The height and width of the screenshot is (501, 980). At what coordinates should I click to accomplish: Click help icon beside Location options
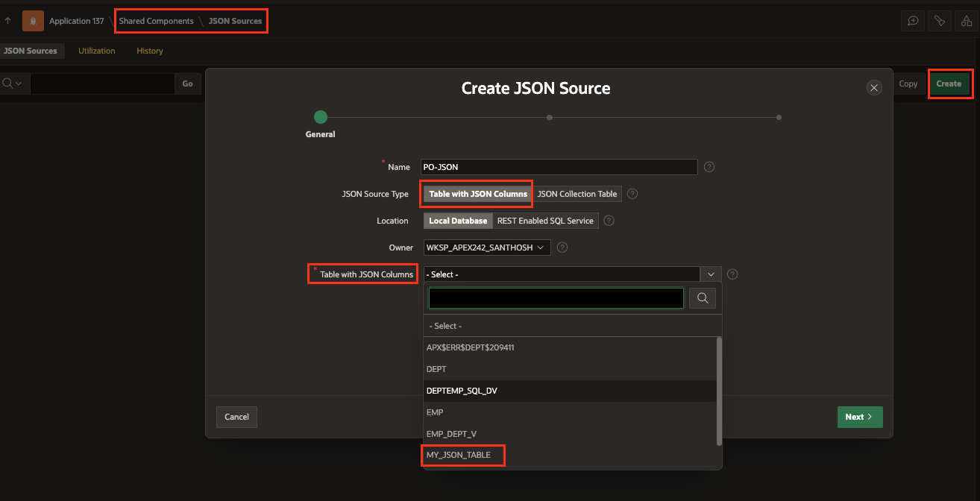pos(609,221)
